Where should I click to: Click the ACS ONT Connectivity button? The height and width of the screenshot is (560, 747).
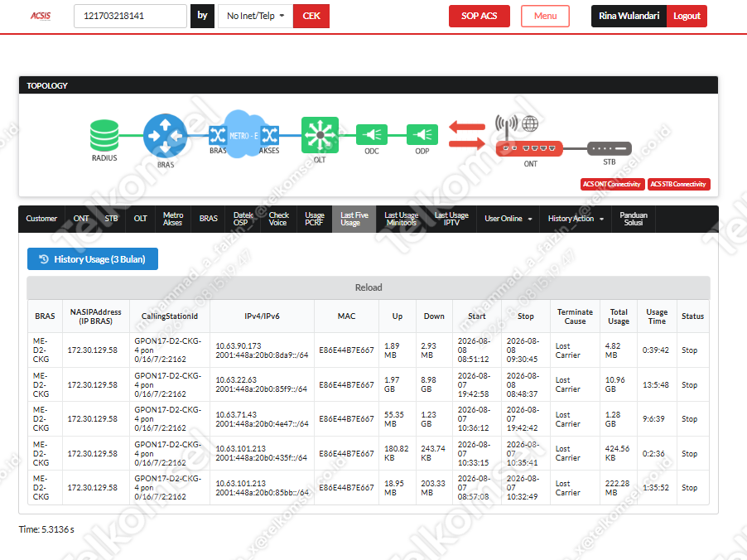point(612,184)
